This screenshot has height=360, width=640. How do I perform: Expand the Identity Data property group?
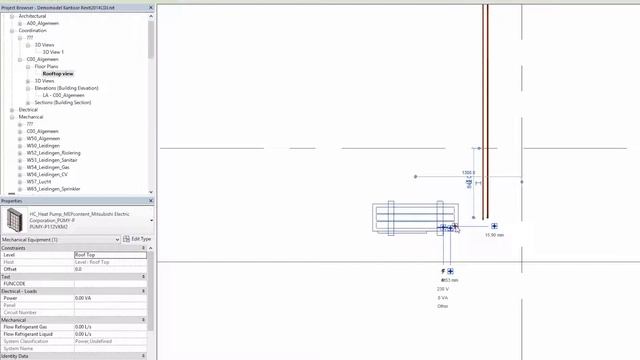click(143, 356)
